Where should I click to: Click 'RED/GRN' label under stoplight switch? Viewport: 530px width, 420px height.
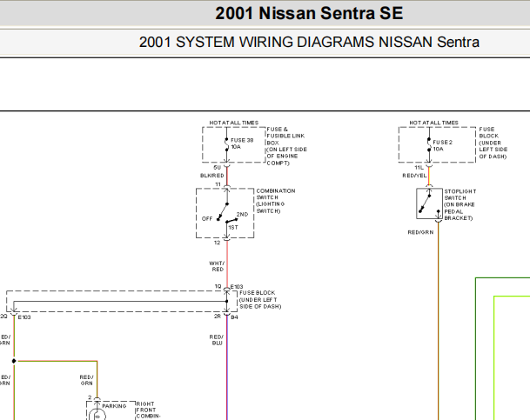coord(420,232)
